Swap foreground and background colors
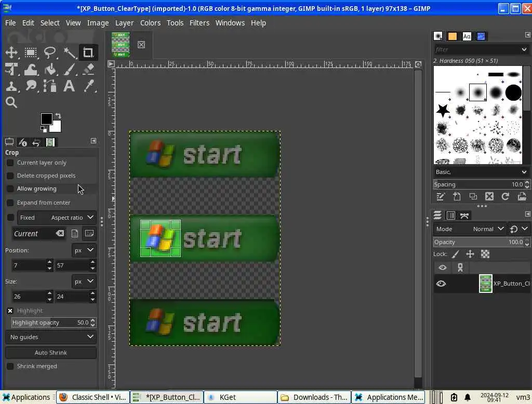Viewport: 532px width, 404px height. click(x=58, y=115)
